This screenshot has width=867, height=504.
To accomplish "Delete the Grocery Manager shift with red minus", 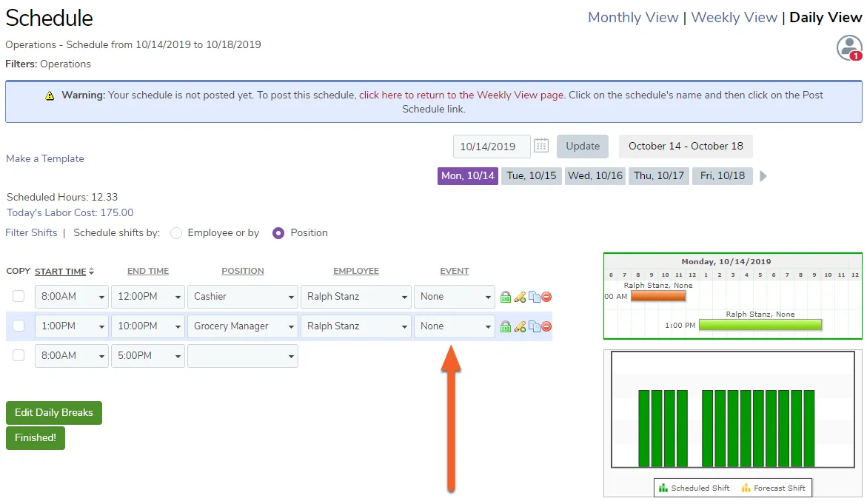I will 546,326.
